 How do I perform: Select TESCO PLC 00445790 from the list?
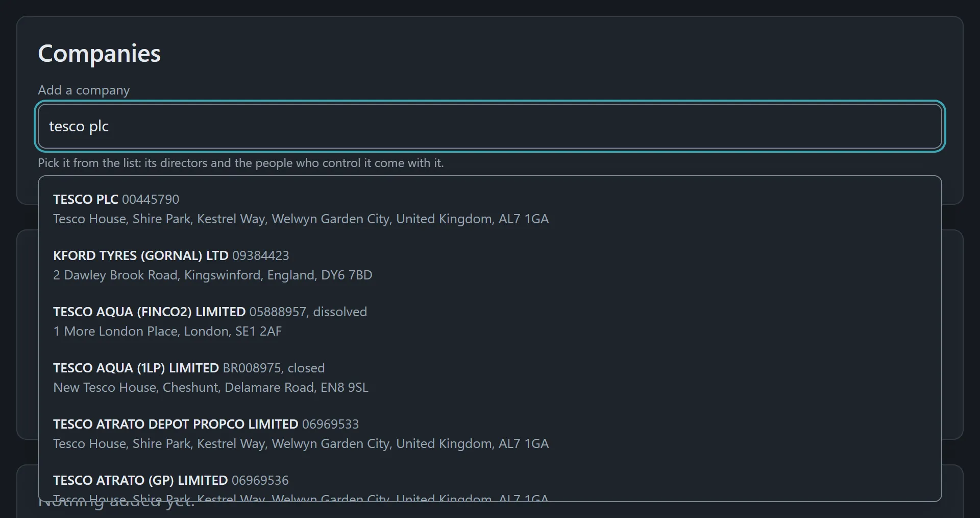(x=490, y=209)
